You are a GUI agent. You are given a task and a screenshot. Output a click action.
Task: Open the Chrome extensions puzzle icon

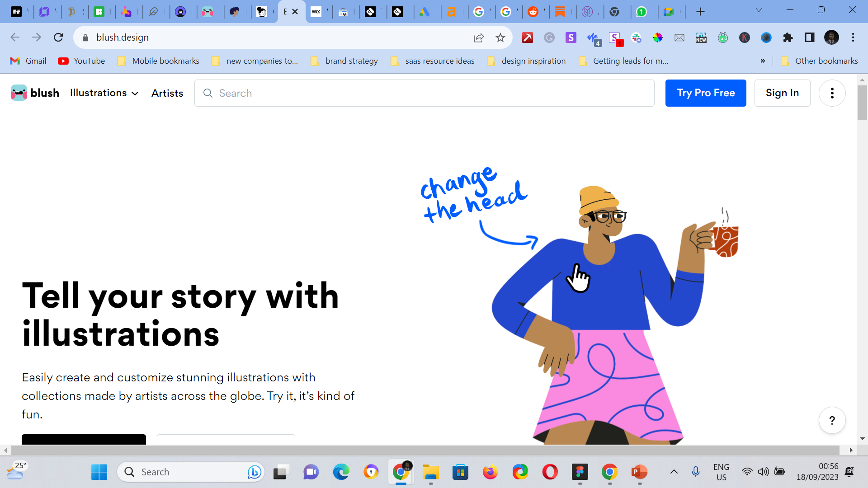click(788, 38)
